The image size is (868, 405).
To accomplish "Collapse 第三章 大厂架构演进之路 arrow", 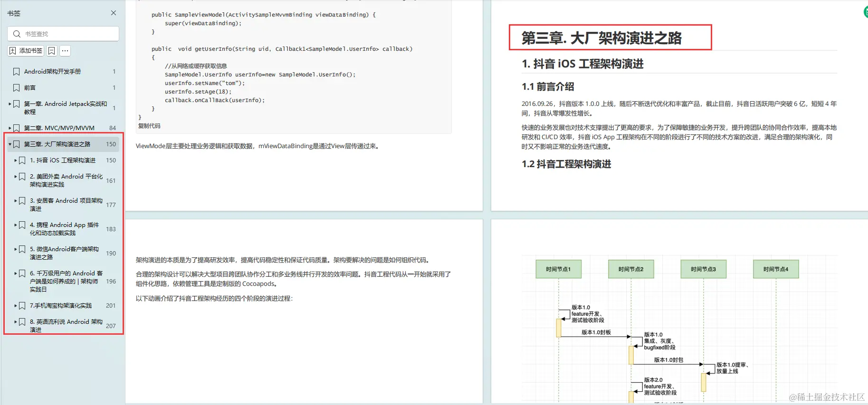I will [x=10, y=144].
